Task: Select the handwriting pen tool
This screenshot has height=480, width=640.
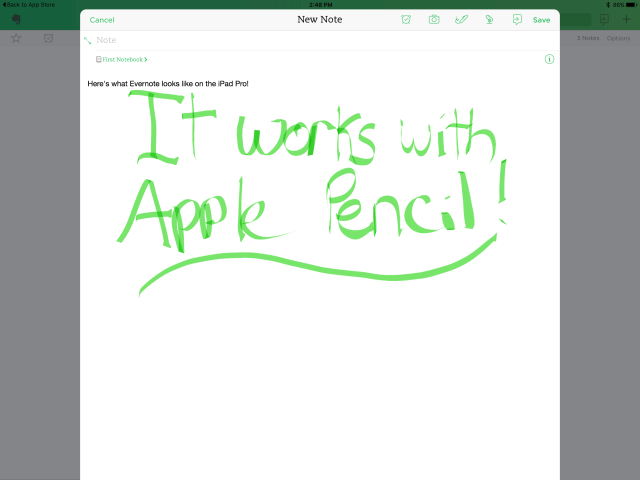Action: 461,20
